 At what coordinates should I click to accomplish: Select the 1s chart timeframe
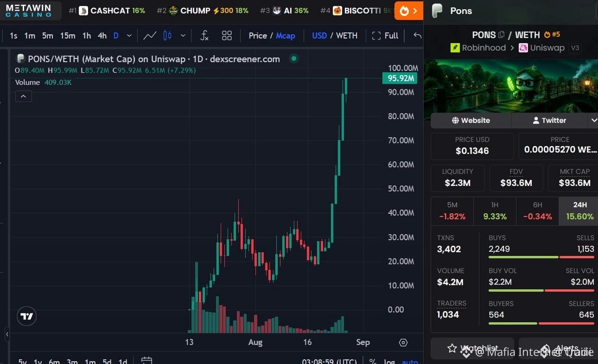13,36
